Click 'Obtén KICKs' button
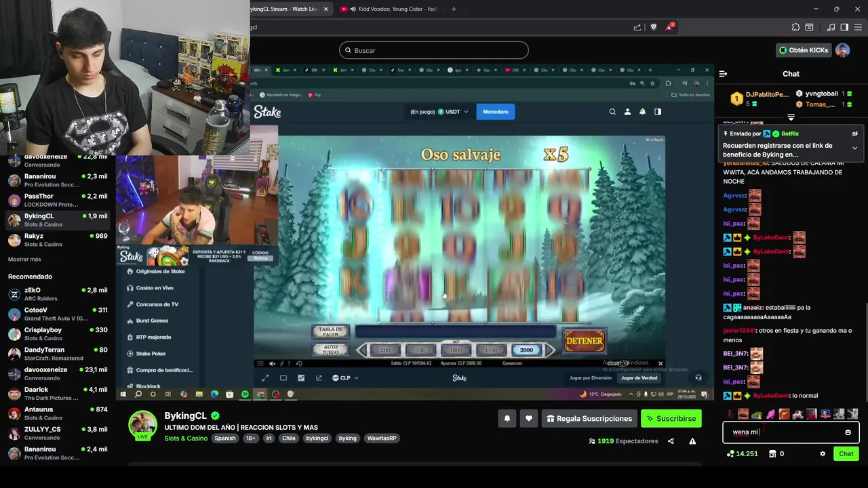868x488 pixels. click(804, 50)
